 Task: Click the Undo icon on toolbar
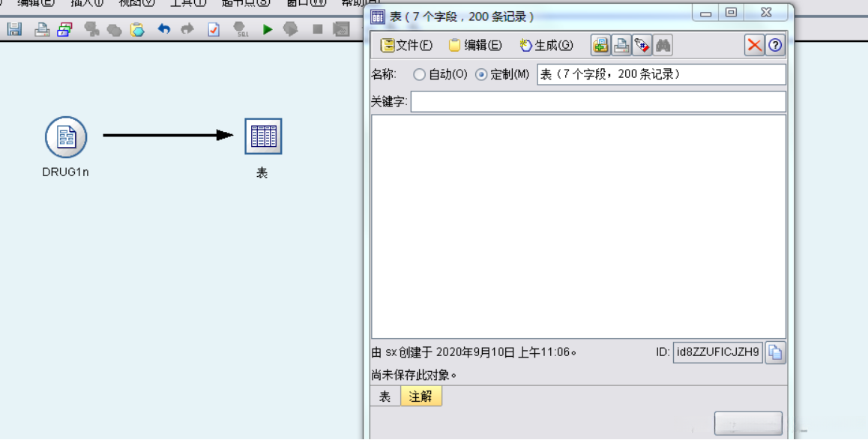coord(164,30)
